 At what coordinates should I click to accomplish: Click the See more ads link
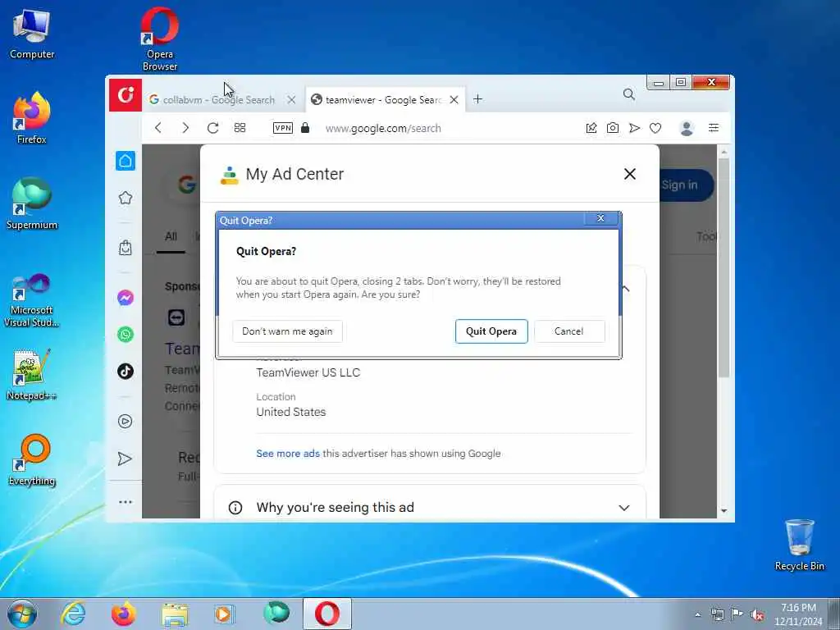click(x=288, y=453)
